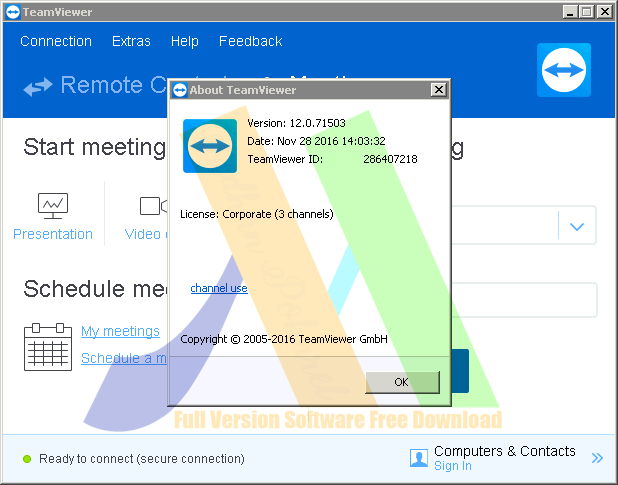Click the green ready status indicator

[27, 459]
